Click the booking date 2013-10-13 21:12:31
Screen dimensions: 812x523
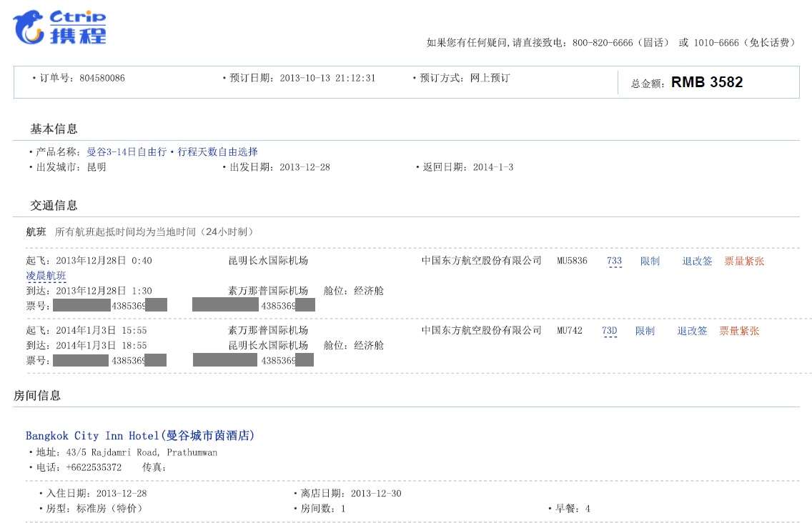328,78
